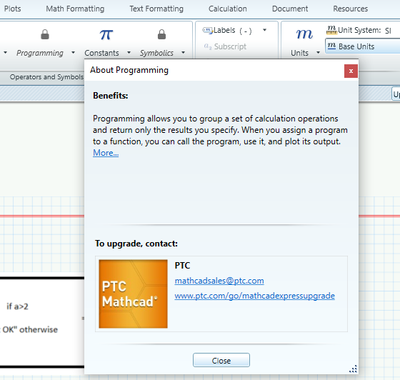400x380 pixels.
Task: Open the Constants pi icon
Action: tap(106, 34)
